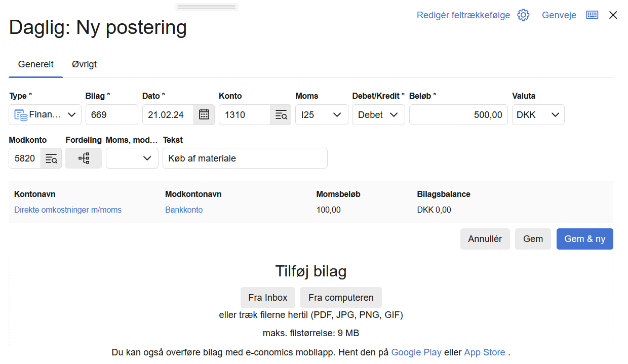This screenshot has width=628, height=364.
Task: Close the Ny postering dialog
Action: [613, 15]
